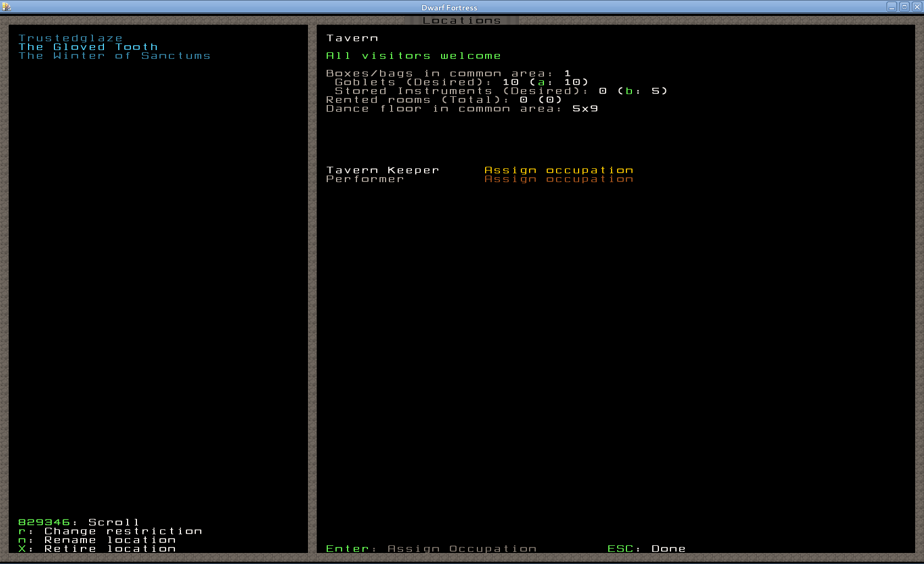924x564 pixels.
Task: Toggle the All visitors welcome restriction
Action: point(413,56)
